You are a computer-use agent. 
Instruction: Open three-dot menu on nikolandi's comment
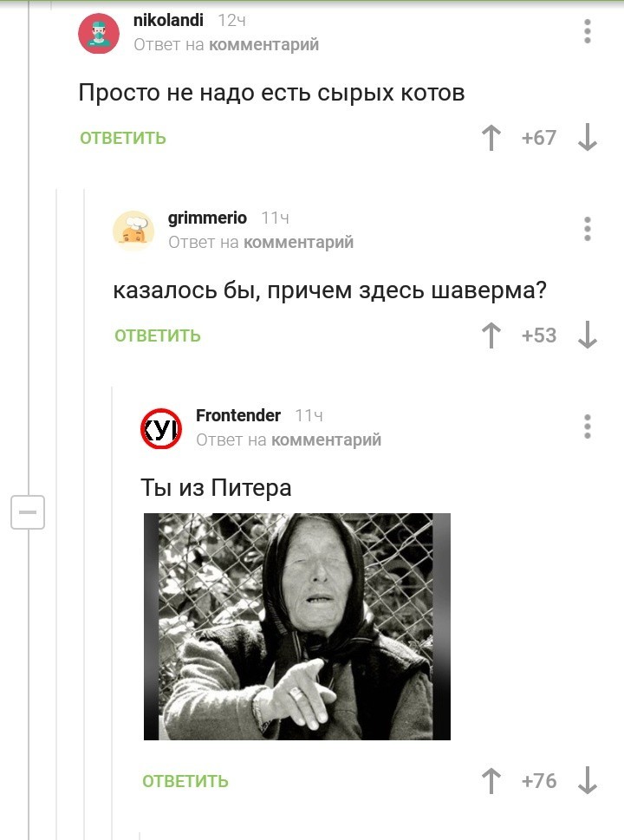(x=588, y=31)
